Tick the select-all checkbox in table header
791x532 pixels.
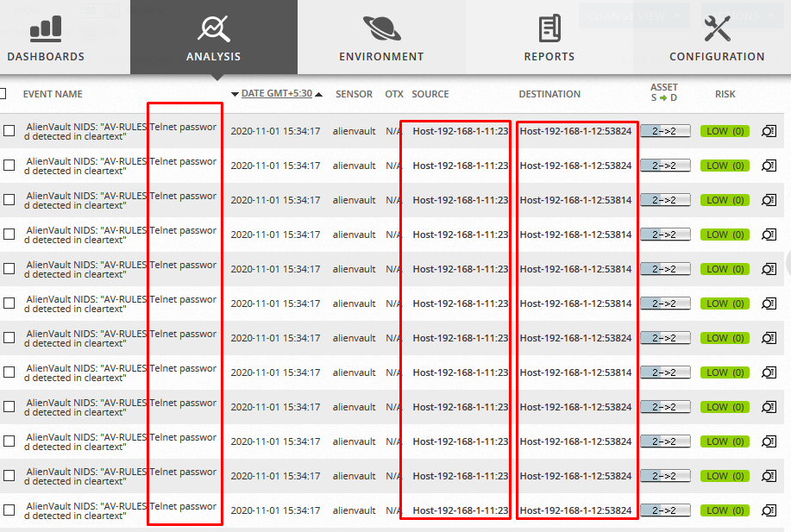[3, 94]
